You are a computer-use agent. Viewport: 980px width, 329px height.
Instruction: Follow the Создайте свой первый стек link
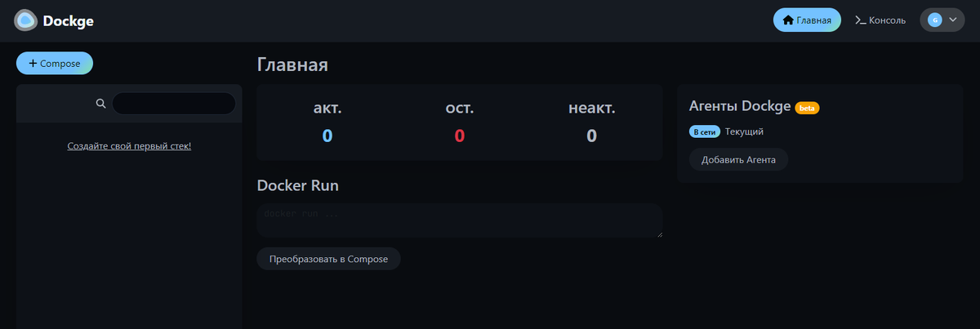click(129, 146)
